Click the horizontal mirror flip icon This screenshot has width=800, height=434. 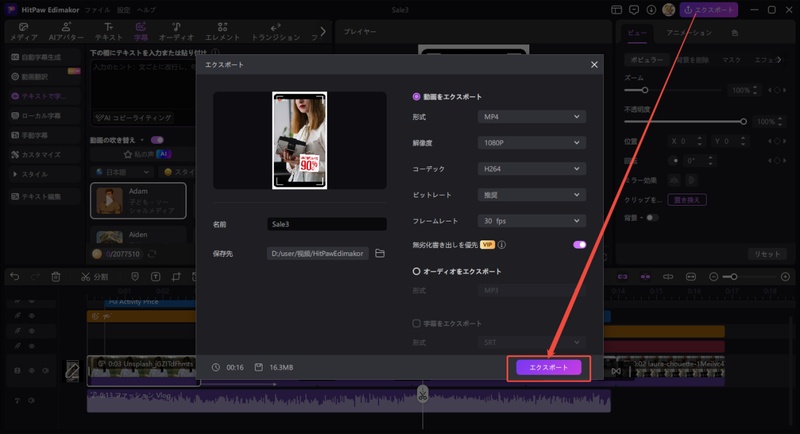(x=674, y=180)
